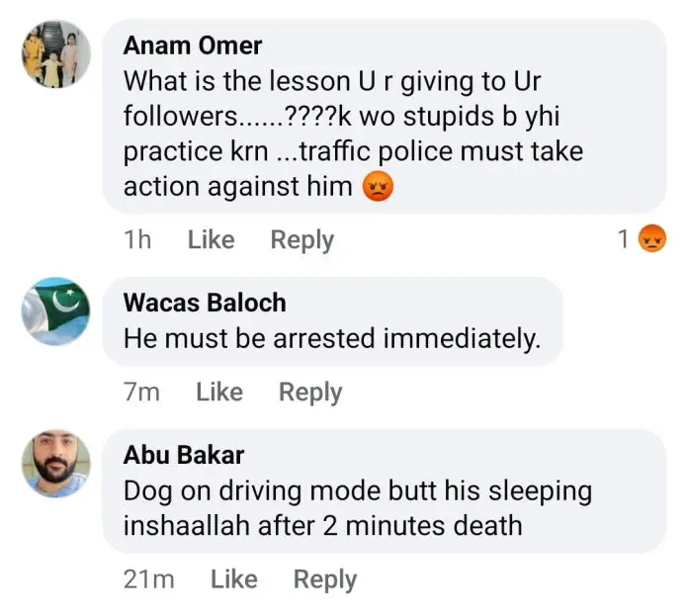Select the "Dog on driving mode" comment text
The height and width of the screenshot is (616, 688).
click(x=357, y=507)
